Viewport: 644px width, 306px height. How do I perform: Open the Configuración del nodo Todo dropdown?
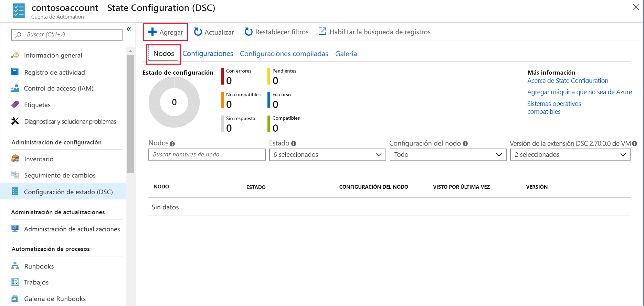[448, 155]
